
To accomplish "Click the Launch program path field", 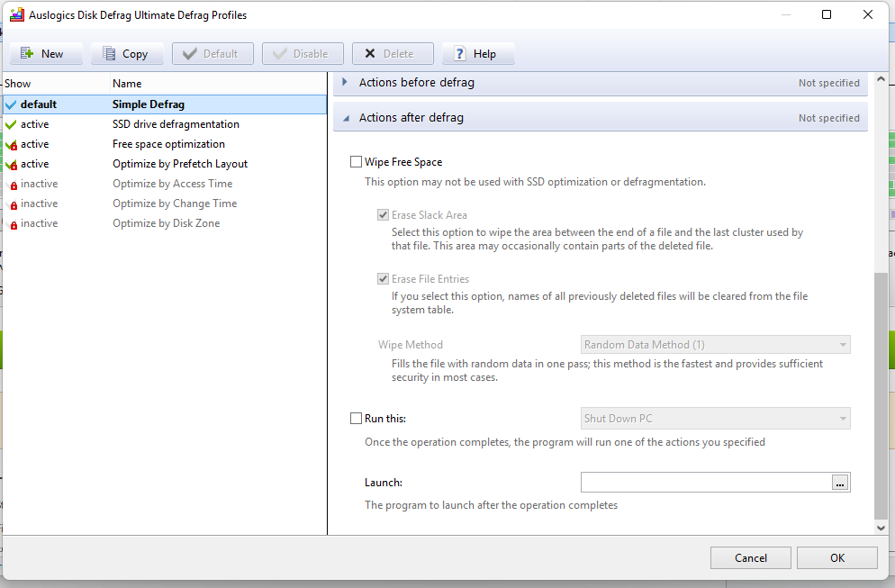I will pyautogui.click(x=706, y=483).
